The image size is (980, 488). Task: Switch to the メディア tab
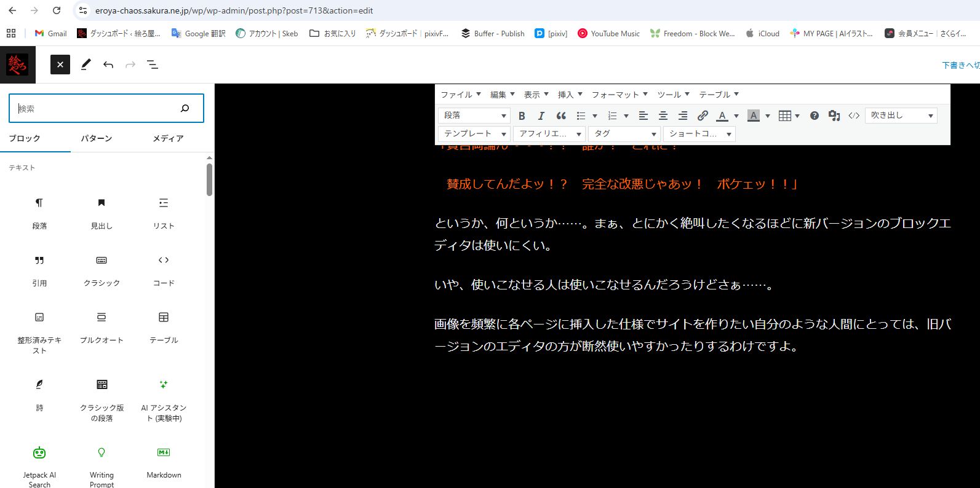(168, 138)
